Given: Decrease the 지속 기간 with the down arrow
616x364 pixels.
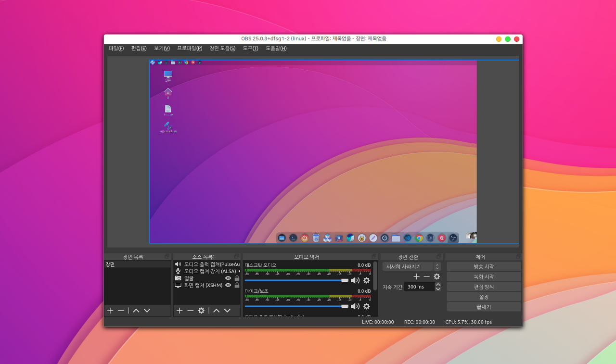Looking at the screenshot, I should coord(438,289).
